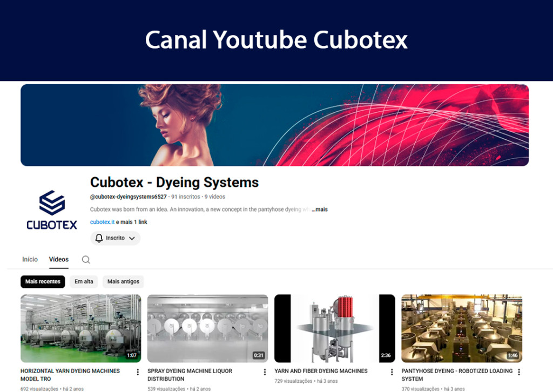Play the Yarn and Fiber Dyeing Machines thumbnail

(334, 328)
